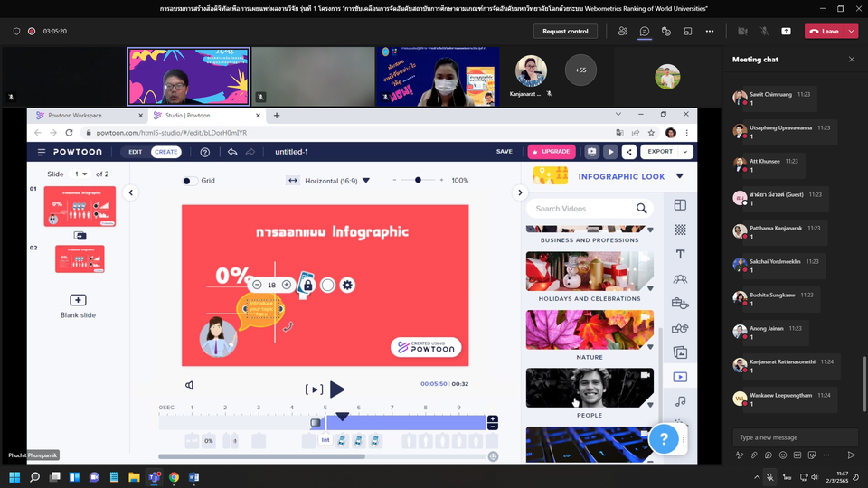Switch to CREATE mode

click(166, 152)
